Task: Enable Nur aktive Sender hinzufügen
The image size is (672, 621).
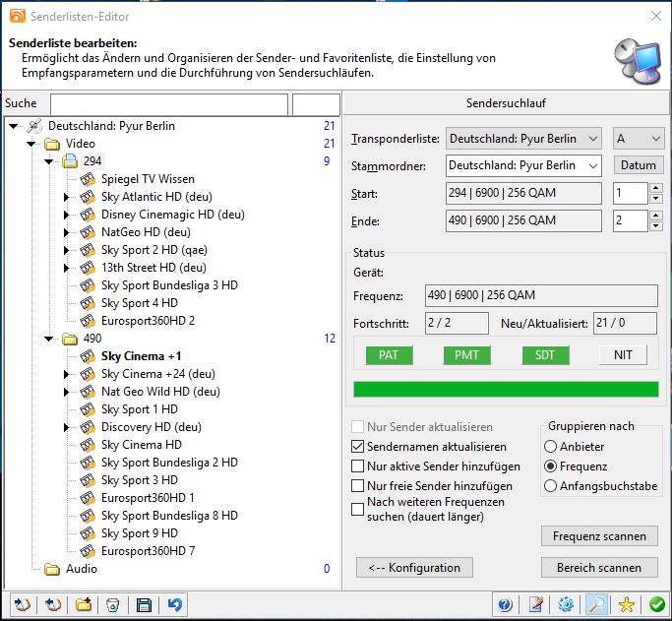Action: (358, 466)
